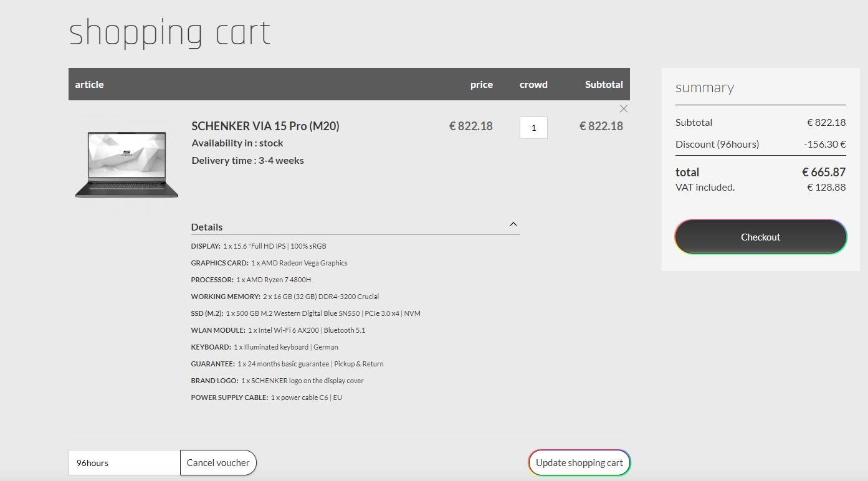Click 'Delivery time : 3-4 weeks' text
The image size is (868, 481).
pos(247,160)
